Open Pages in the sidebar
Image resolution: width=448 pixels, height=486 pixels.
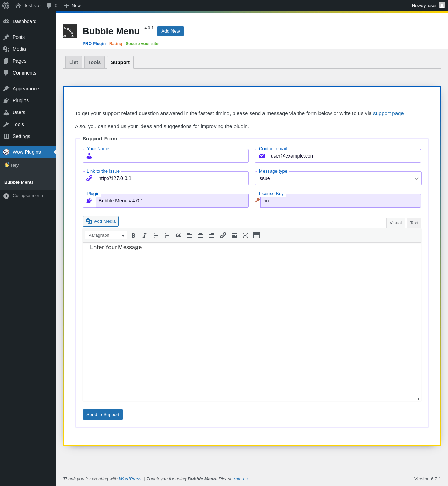point(28,61)
